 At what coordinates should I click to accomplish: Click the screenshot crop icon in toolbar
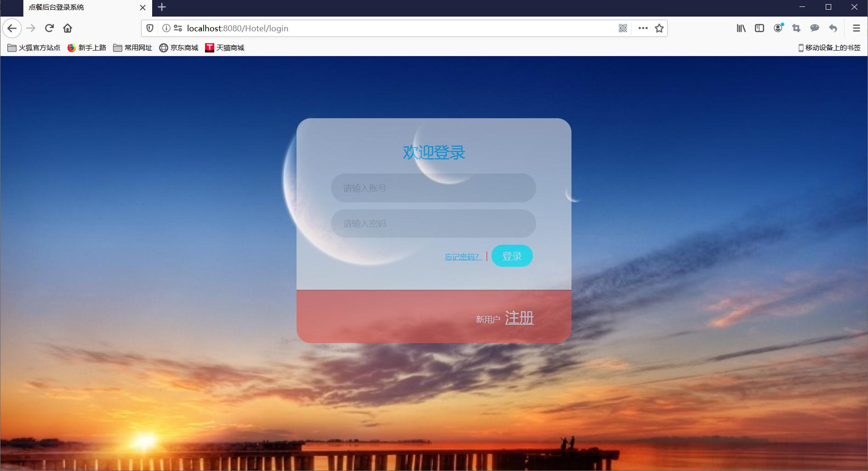click(x=796, y=28)
